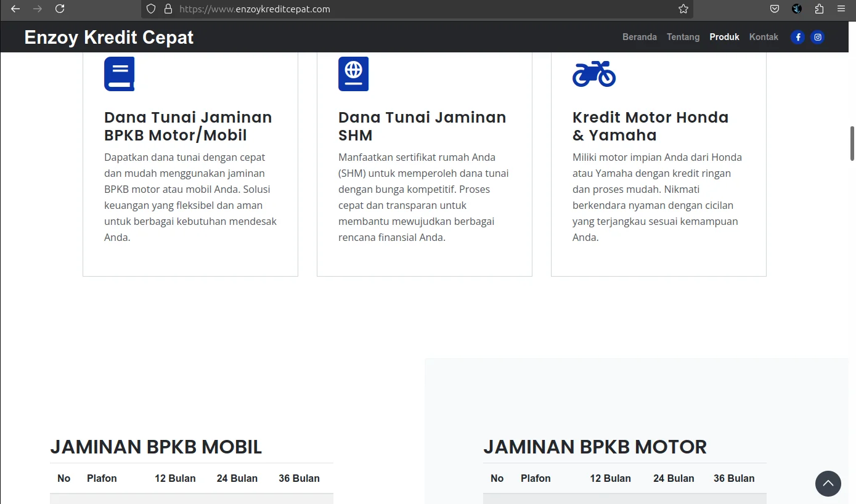This screenshot has width=856, height=504.
Task: Open the Facebook social icon
Action: [x=797, y=37]
